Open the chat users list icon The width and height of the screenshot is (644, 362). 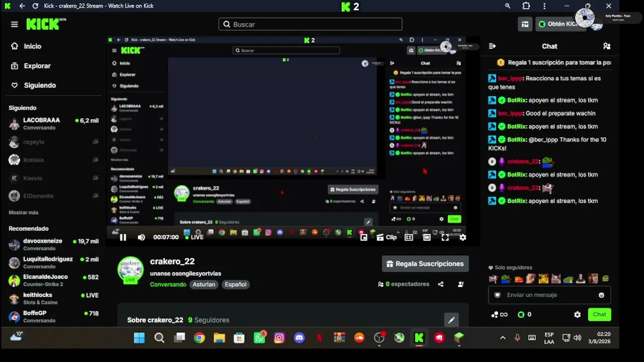click(607, 46)
